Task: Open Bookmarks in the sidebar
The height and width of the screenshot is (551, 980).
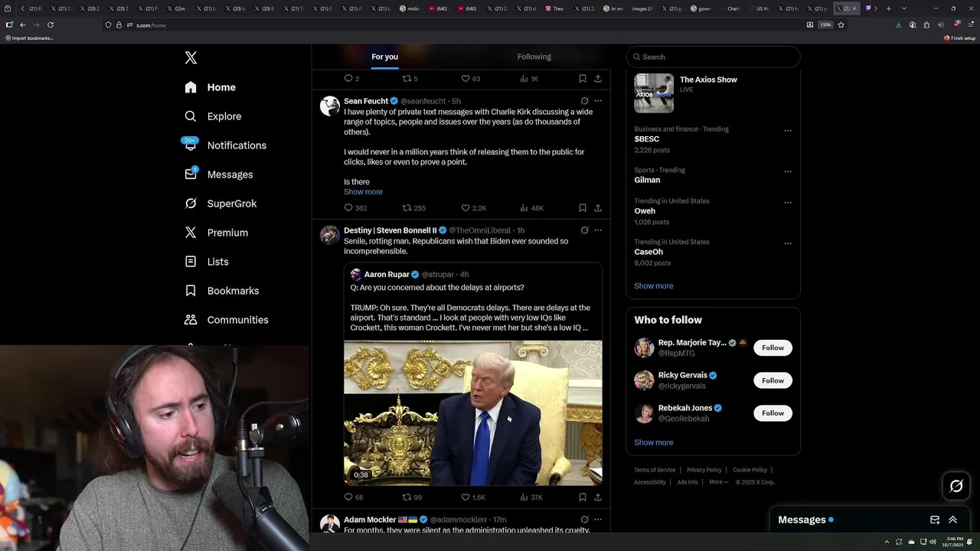Action: (x=222, y=291)
